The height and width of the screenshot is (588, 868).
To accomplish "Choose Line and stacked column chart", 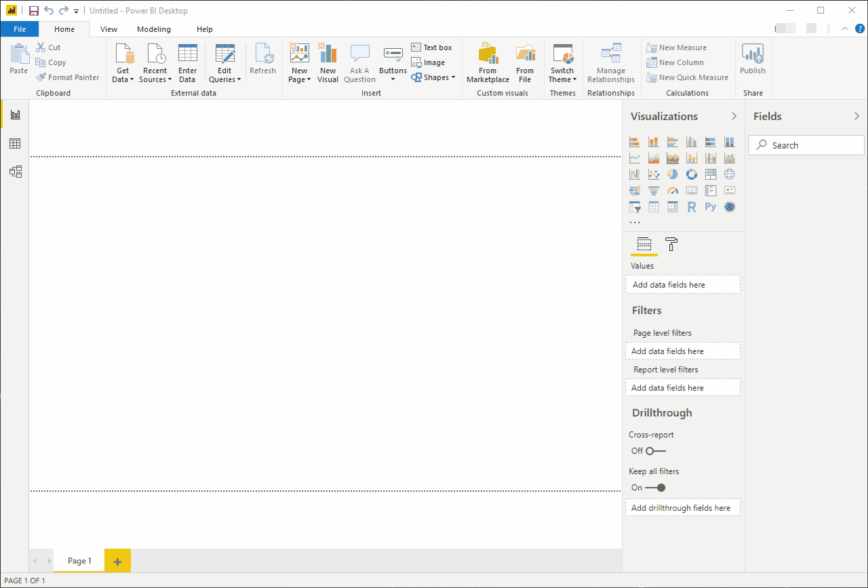I will coord(692,158).
